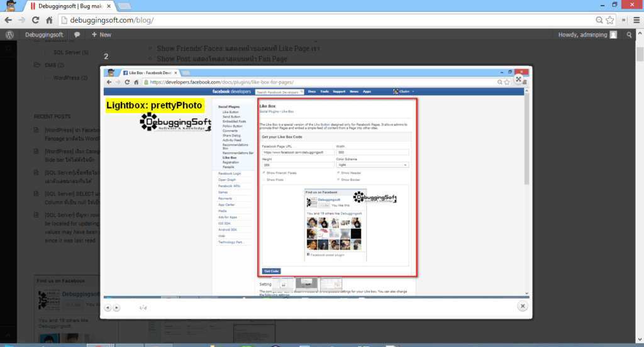Screen dimensions: 644x347
Task: Click the page scrollbar thumb
Action: pos(640,54)
